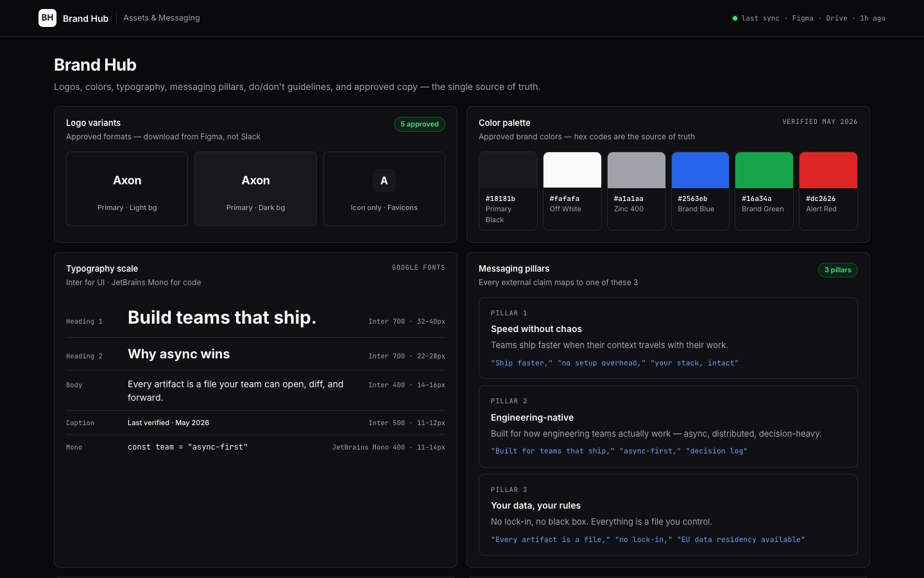Click the Pillar 1 phrases starting "Ship faster,"

click(x=615, y=363)
